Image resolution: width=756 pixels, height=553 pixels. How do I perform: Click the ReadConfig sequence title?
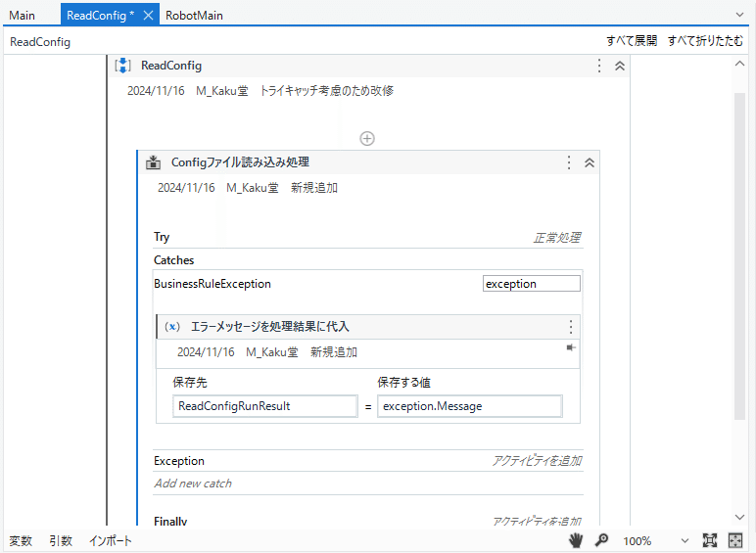[x=171, y=66]
